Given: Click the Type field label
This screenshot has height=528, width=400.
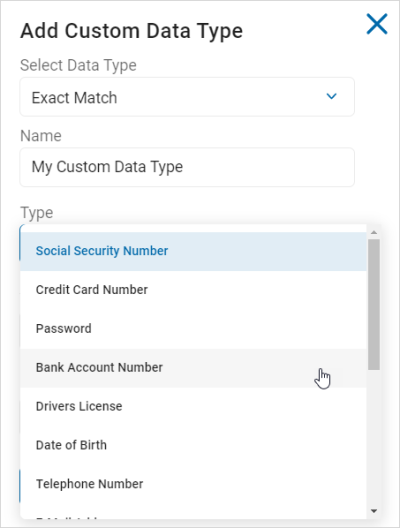Looking at the screenshot, I should click(37, 213).
